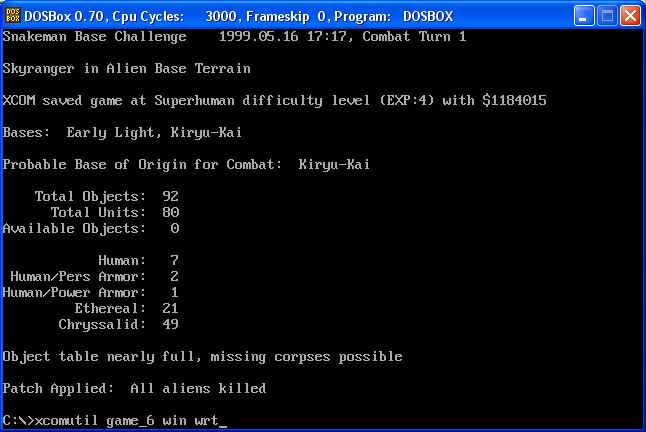Image resolution: width=646 pixels, height=432 pixels.
Task: Click the 'Object table nearly full' warning
Action: click(202, 357)
